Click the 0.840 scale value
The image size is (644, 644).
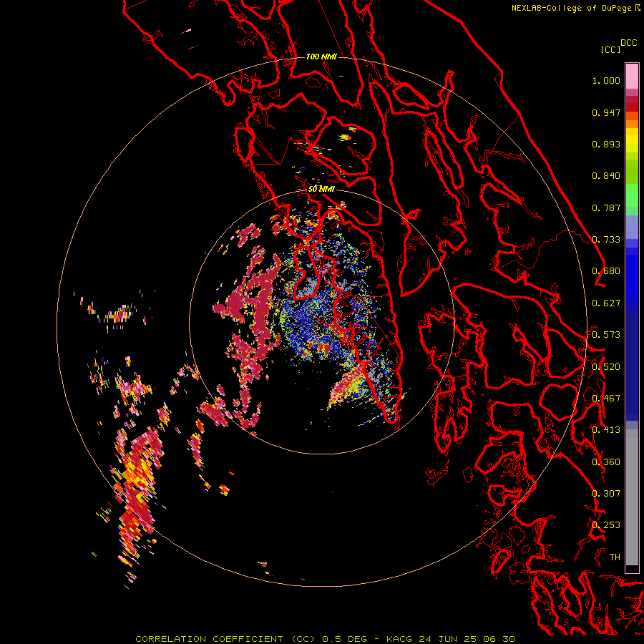pos(606,176)
